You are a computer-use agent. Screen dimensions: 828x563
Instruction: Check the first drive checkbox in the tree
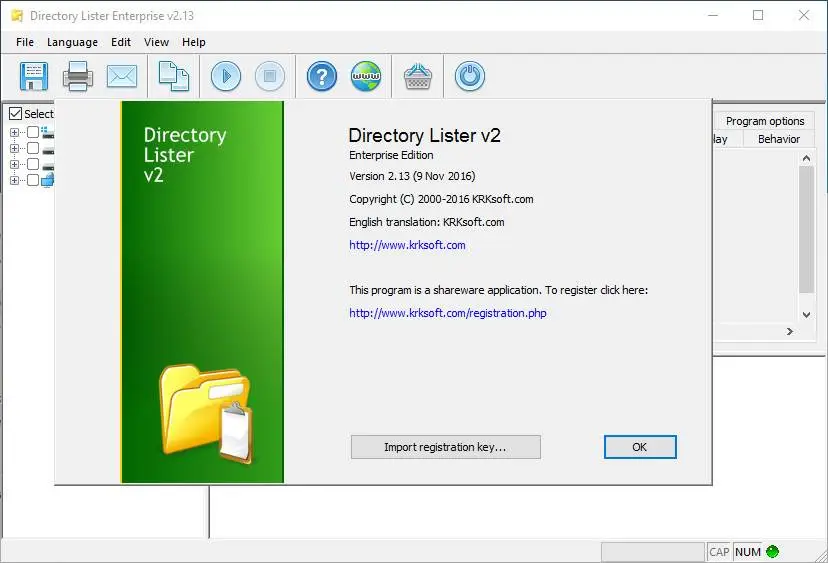(x=33, y=132)
